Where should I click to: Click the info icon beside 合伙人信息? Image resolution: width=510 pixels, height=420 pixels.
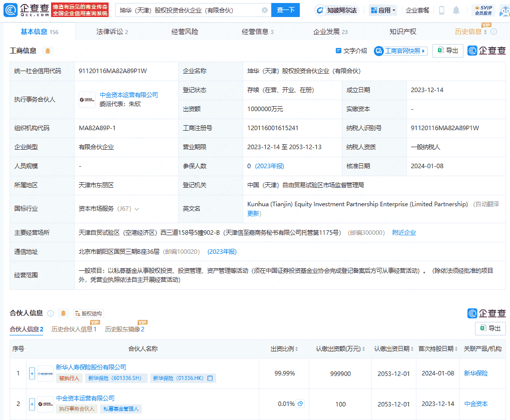[51, 313]
